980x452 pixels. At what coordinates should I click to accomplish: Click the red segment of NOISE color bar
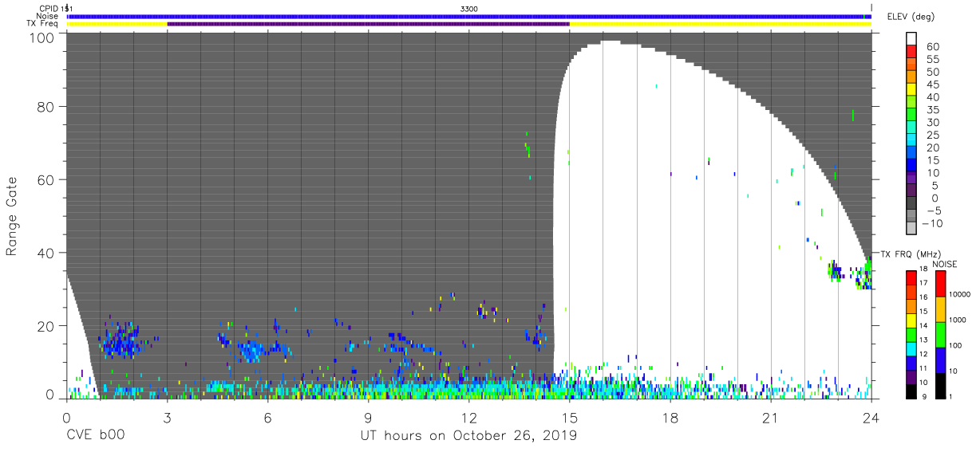pyautogui.click(x=941, y=284)
